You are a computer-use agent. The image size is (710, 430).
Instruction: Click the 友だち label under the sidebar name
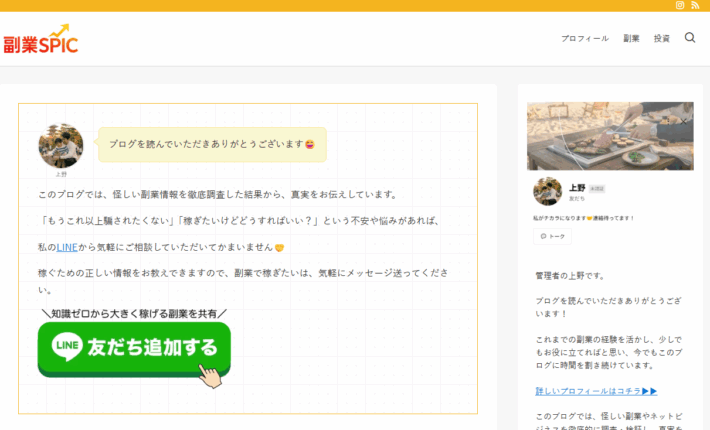[x=577, y=199]
